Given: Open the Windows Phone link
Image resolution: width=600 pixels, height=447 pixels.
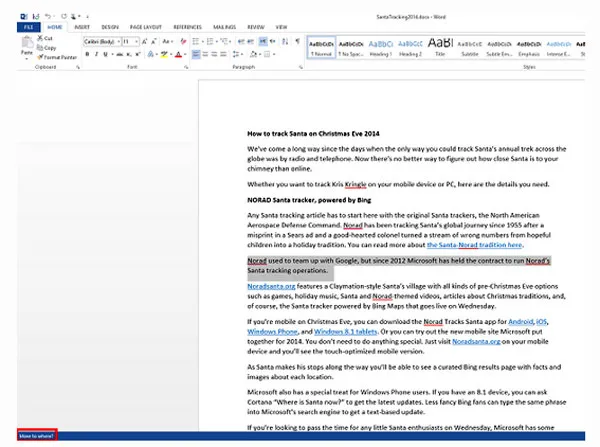Looking at the screenshot, I should [x=272, y=331].
